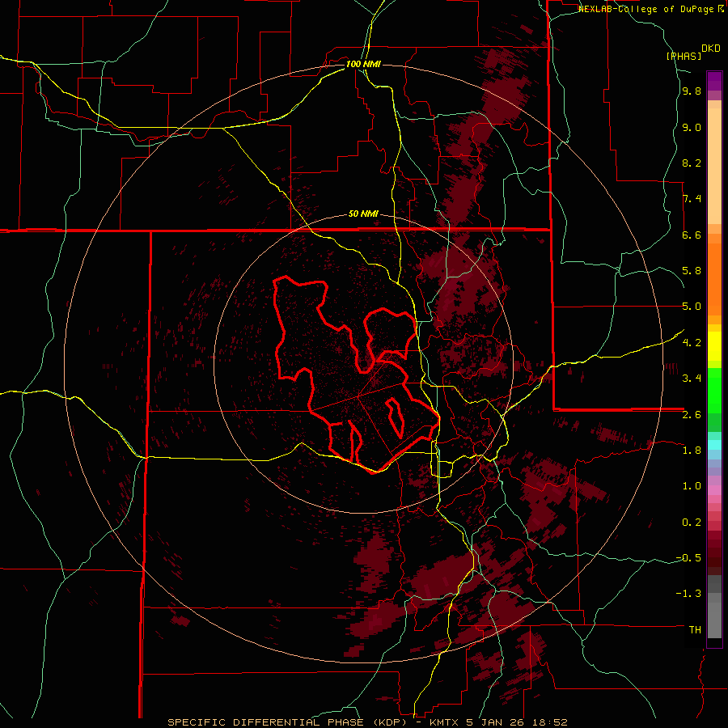Click the 3.4 value on the color scale

(692, 379)
